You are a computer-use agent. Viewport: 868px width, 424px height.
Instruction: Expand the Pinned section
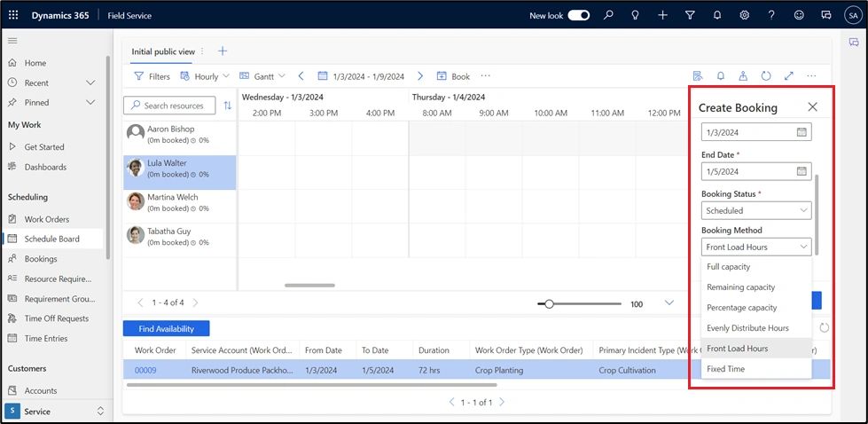point(90,102)
